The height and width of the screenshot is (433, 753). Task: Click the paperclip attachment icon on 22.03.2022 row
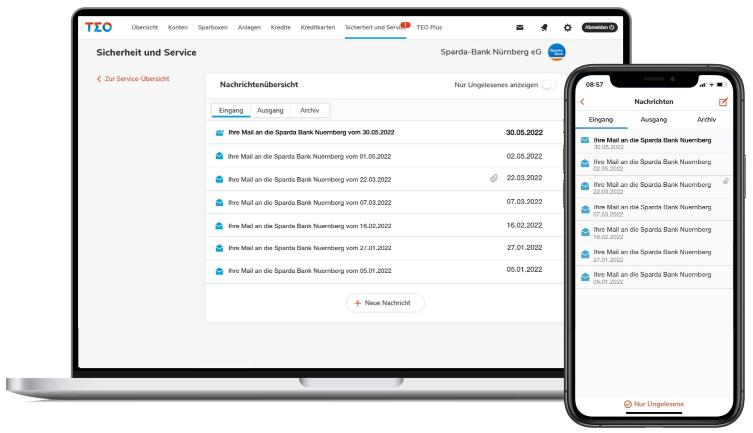[494, 178]
